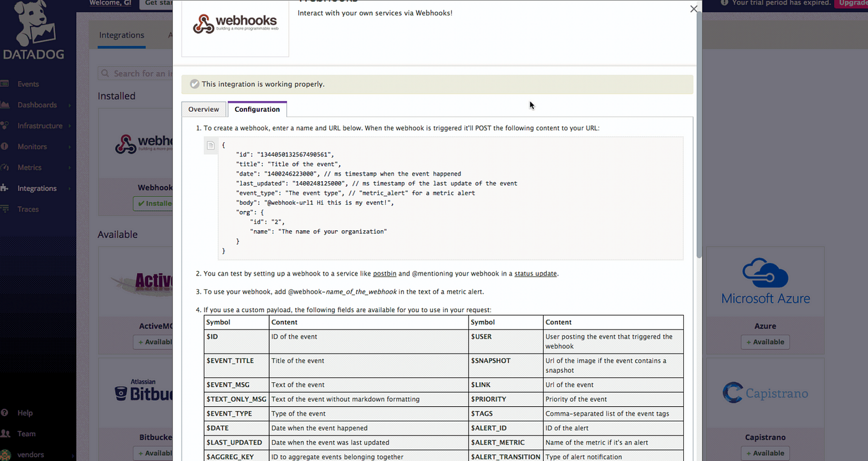Viewport: 868px width, 461px height.
Task: Click the $SNAPSHOT table cell
Action: 505,365
